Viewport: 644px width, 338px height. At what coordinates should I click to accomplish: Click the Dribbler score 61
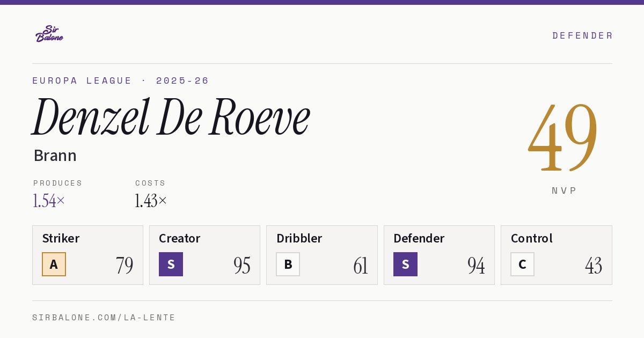(x=361, y=266)
